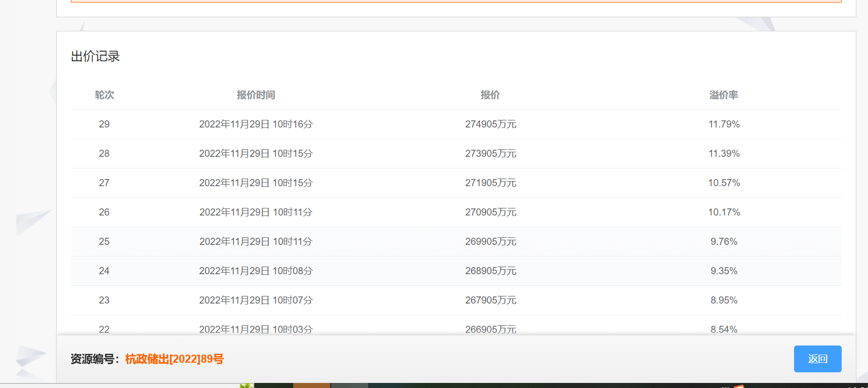The image size is (868, 388).
Task: Click the premium rate 10.57% cell
Action: pyautogui.click(x=724, y=183)
